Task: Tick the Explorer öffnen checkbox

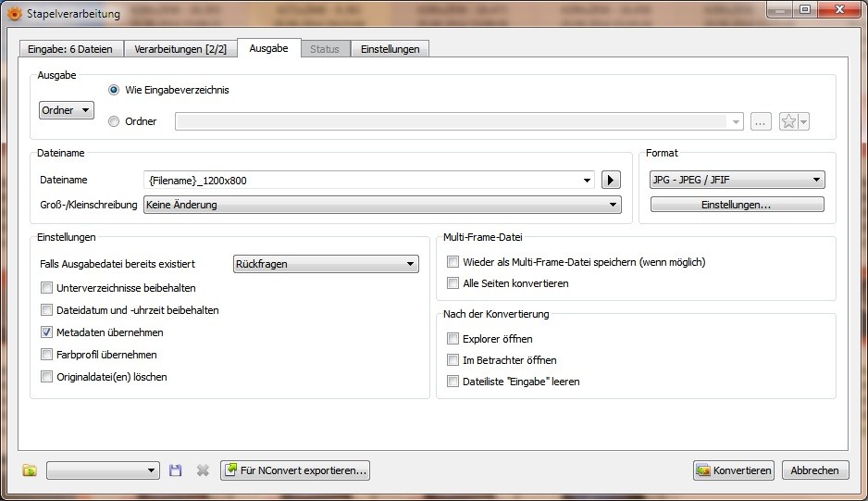Action: point(453,339)
